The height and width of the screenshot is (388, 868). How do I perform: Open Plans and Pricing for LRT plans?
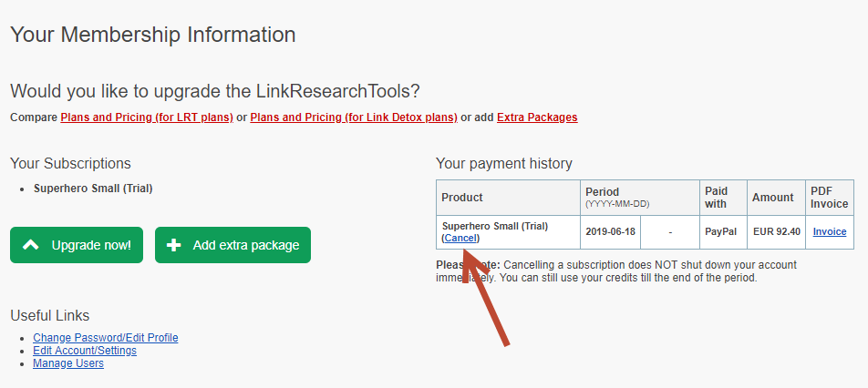coord(147,117)
